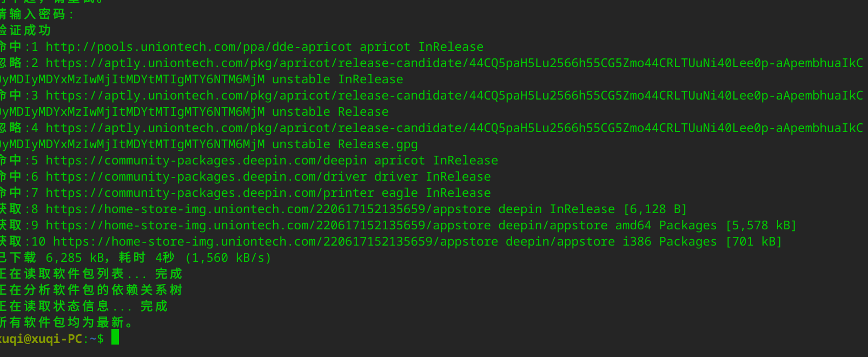Click the xuqi@xuqi-PC prompt text
The height and width of the screenshot is (357, 868).
click(41, 339)
